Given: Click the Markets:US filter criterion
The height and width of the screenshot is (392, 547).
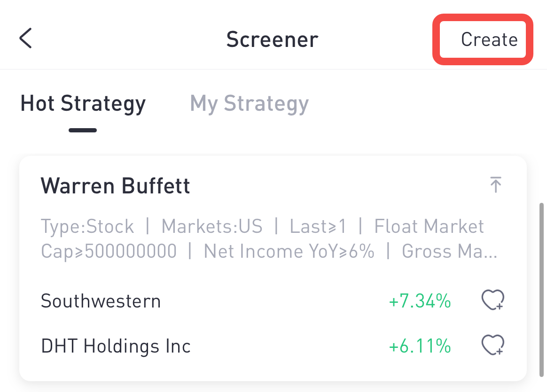Looking at the screenshot, I should pyautogui.click(x=212, y=226).
